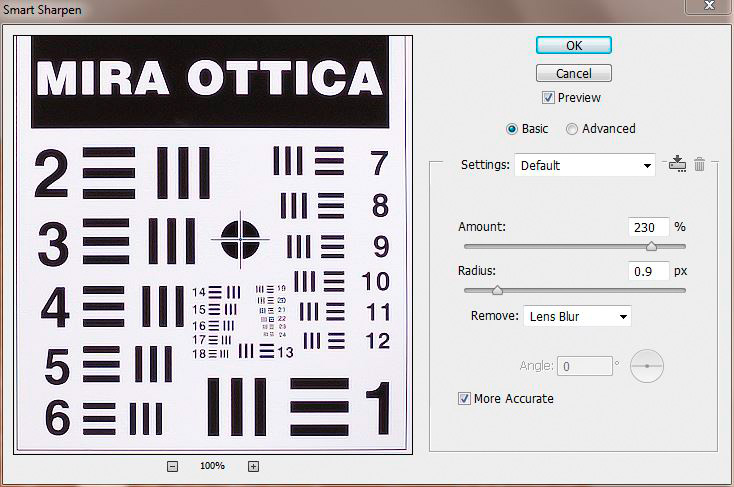Image resolution: width=734 pixels, height=487 pixels.
Task: Click the Amount slider handle
Action: pyautogui.click(x=651, y=246)
